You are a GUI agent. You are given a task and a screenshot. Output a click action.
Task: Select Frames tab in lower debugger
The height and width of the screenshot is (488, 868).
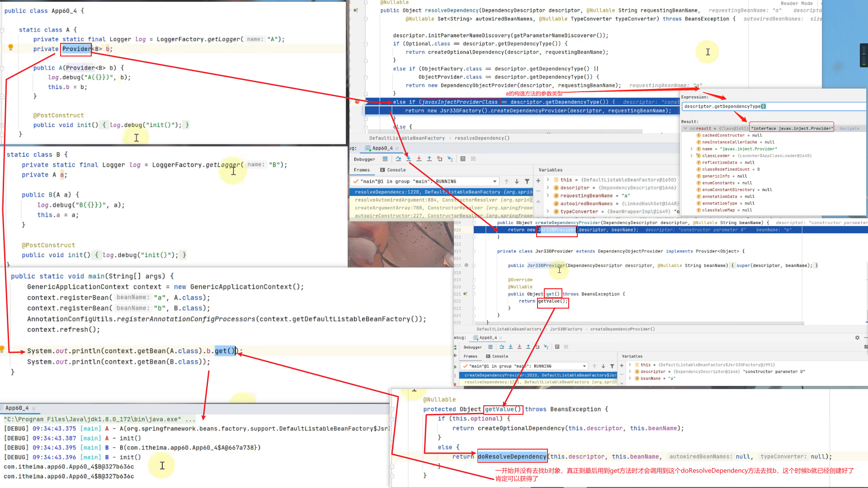point(470,357)
